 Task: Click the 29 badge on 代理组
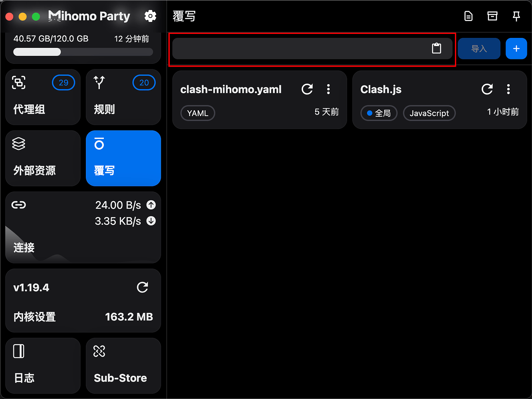64,83
